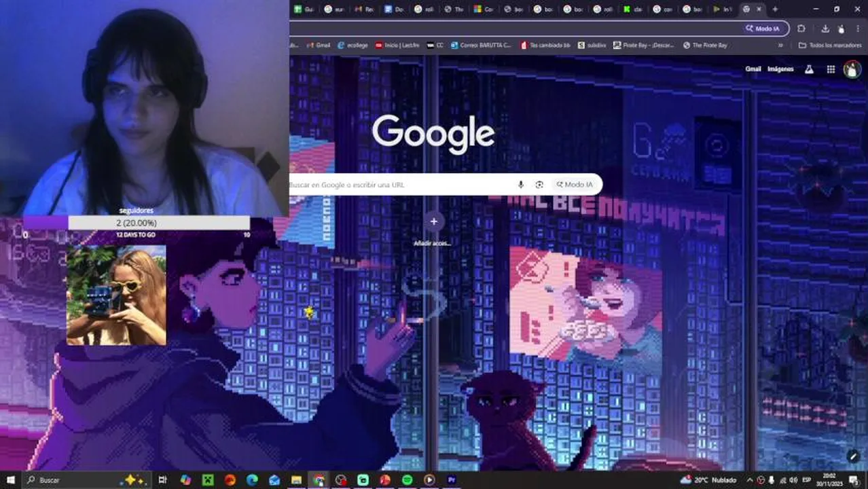Switch to the green K icon tab
The height and width of the screenshot is (489, 868).
click(x=632, y=10)
